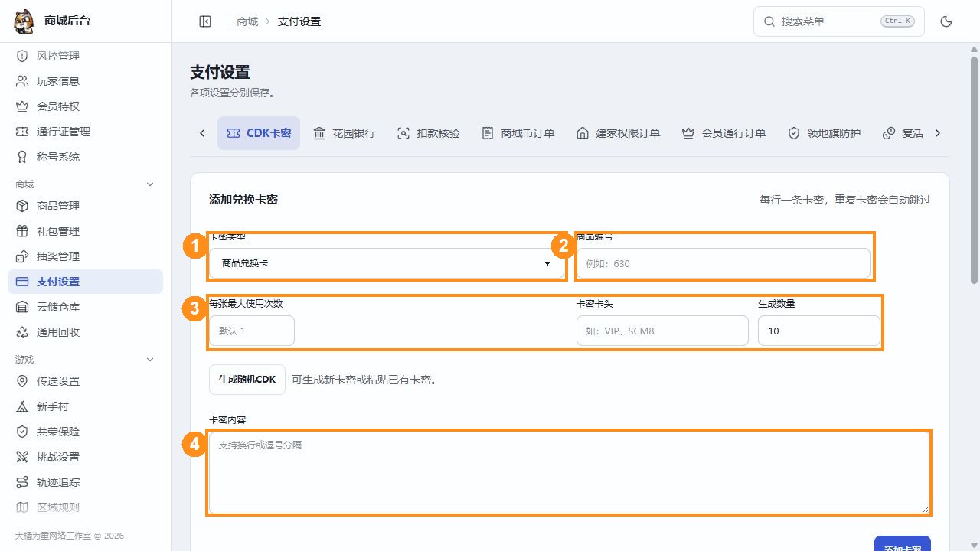Select 支付设置 in the sidebar

tap(85, 282)
